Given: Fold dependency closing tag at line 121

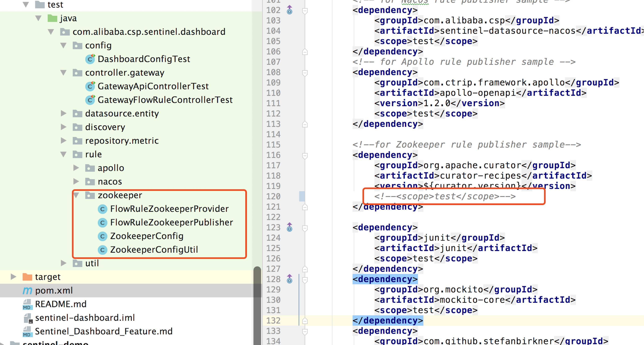Looking at the screenshot, I should click(x=305, y=207).
